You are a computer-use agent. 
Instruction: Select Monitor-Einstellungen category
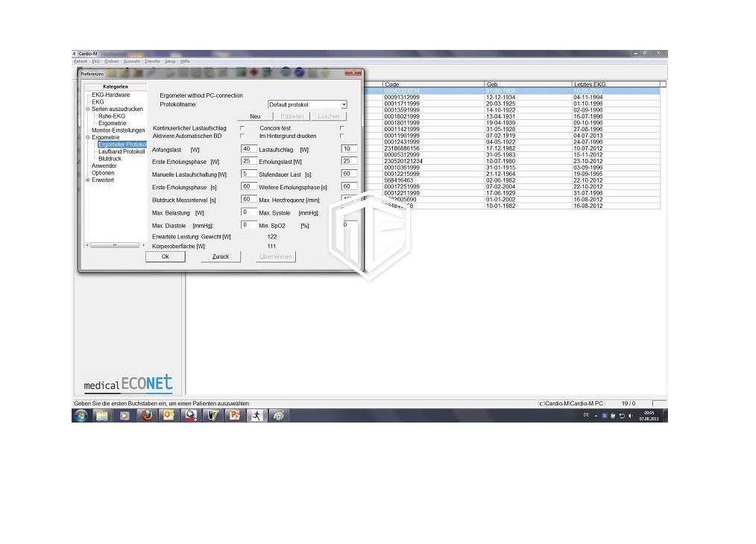click(118, 130)
